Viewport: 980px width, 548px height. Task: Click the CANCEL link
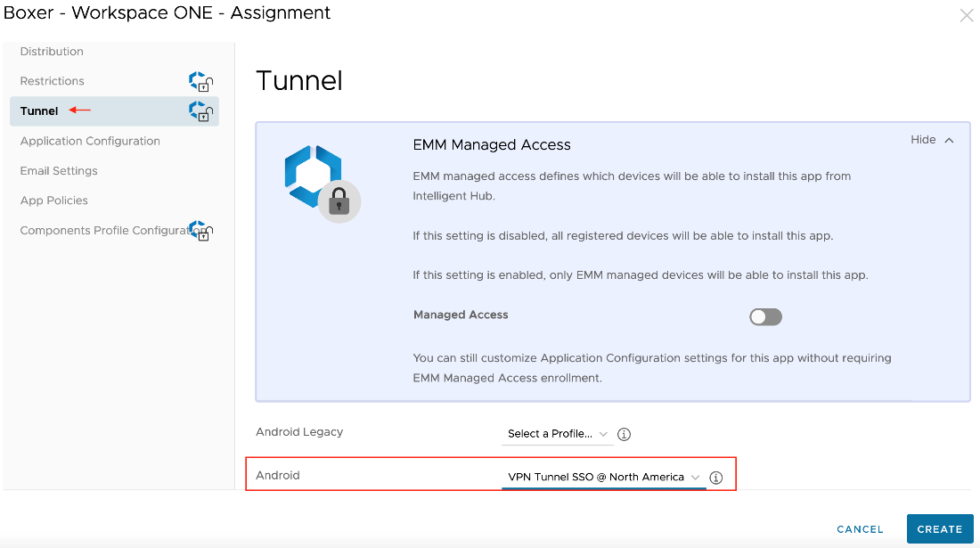click(x=859, y=528)
